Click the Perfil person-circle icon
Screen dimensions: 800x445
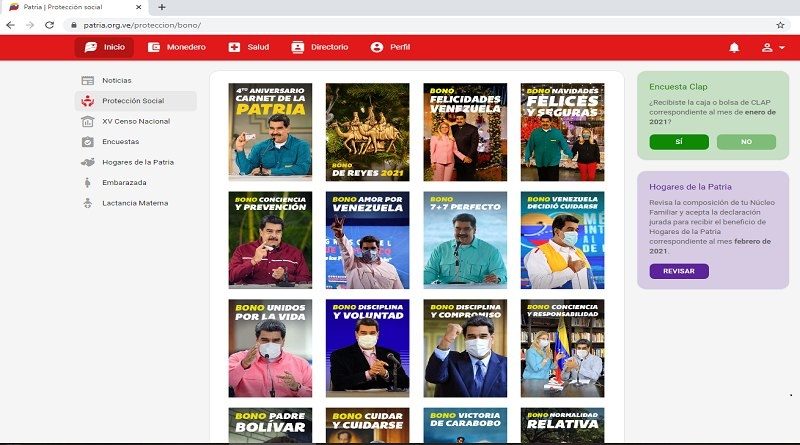coord(377,47)
